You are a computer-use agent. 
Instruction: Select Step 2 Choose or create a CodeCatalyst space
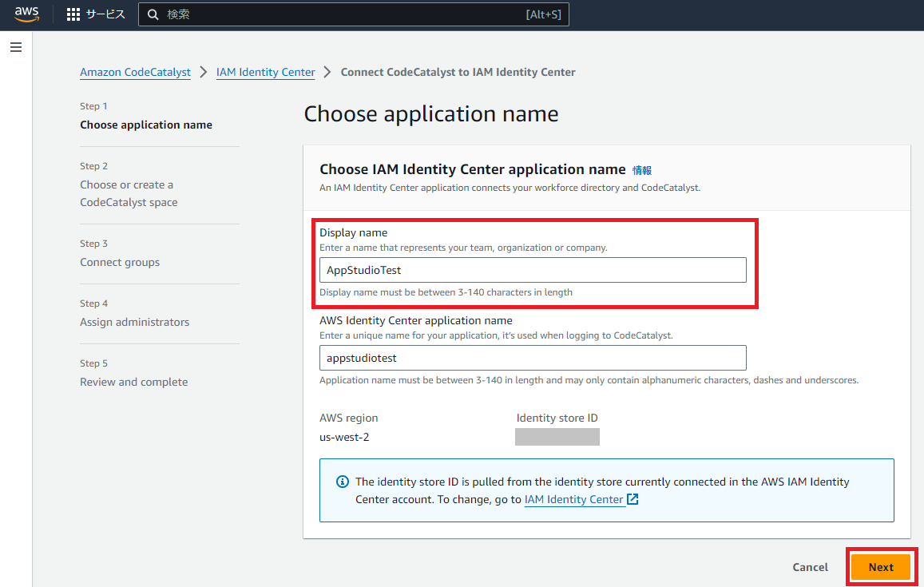(129, 193)
